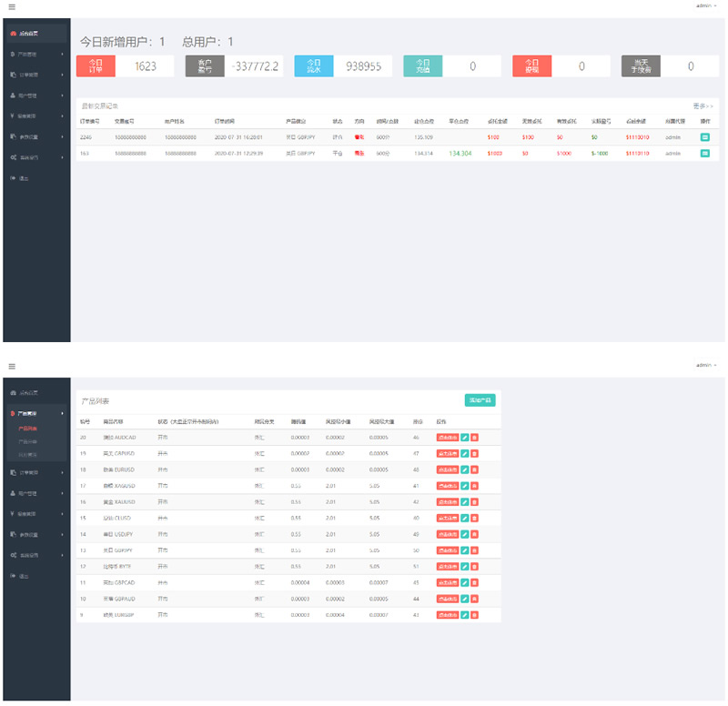Click the edit icon for GBPCAD row
Screen dimensions: 728x706
point(465,581)
